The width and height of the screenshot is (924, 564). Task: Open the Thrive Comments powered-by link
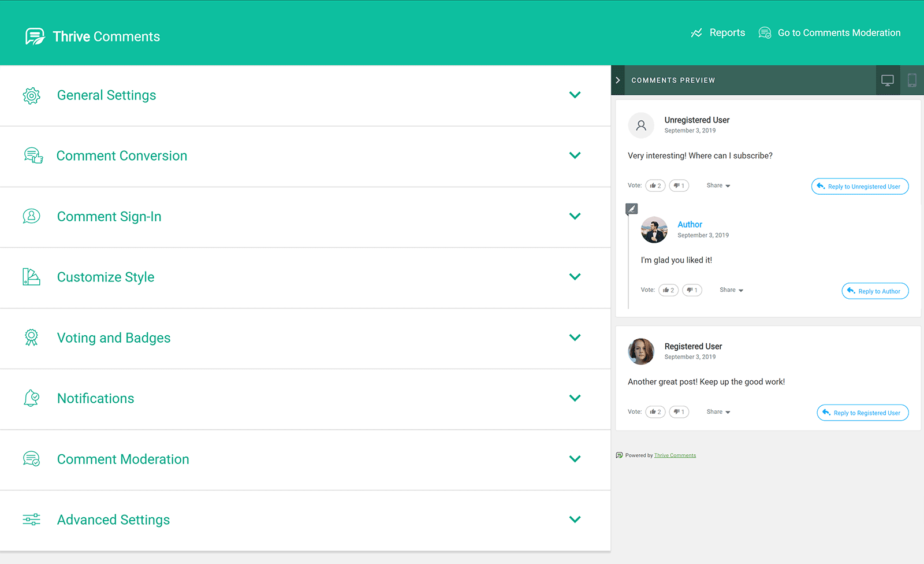pos(675,455)
